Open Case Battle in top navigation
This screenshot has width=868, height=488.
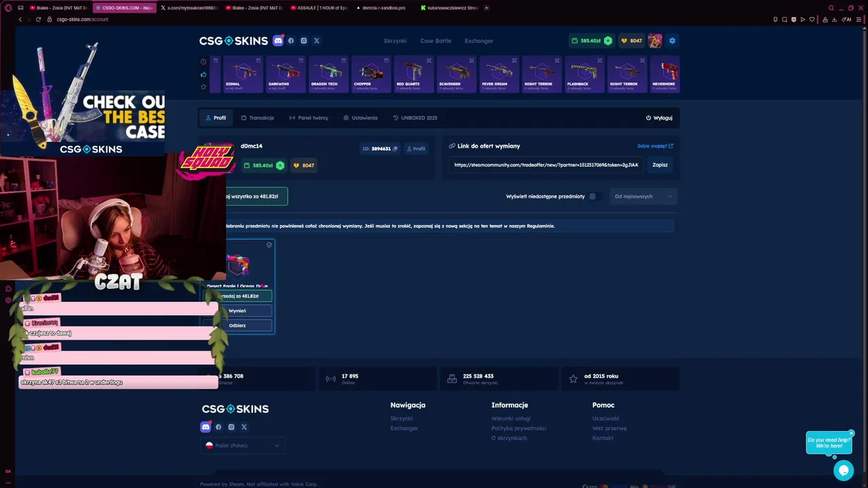(435, 41)
